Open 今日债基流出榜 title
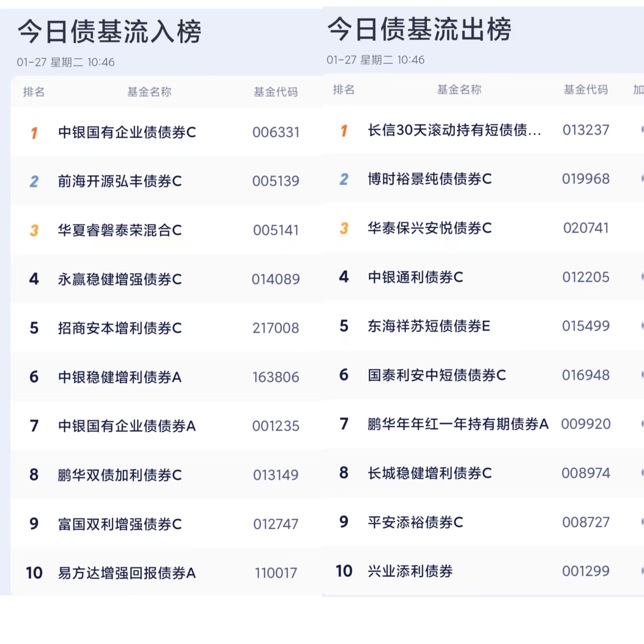The height and width of the screenshot is (644, 644). (420, 29)
